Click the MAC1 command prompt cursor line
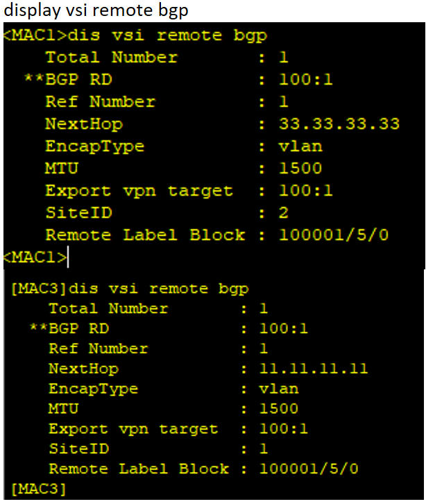The height and width of the screenshot is (504, 426). (x=36, y=257)
